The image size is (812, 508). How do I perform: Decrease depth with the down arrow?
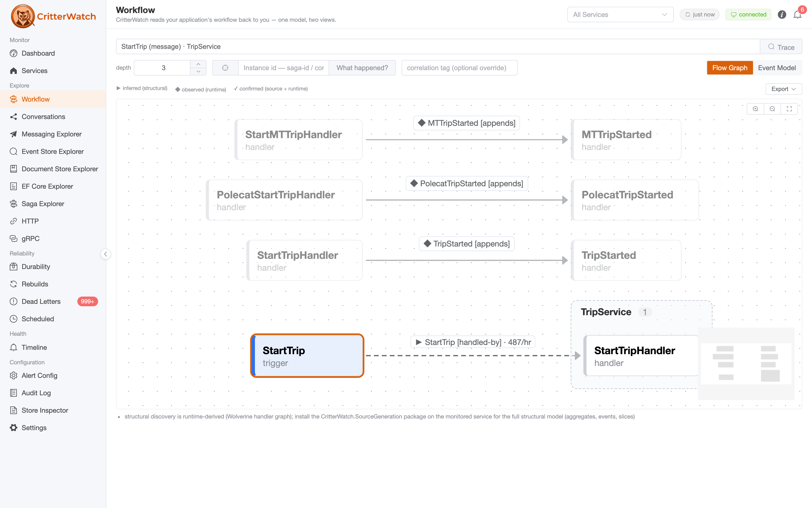tap(198, 72)
